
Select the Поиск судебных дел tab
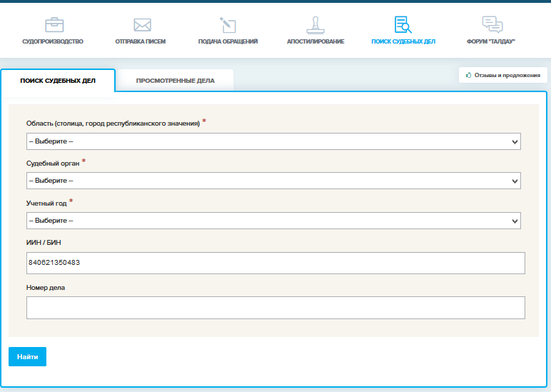(58, 81)
